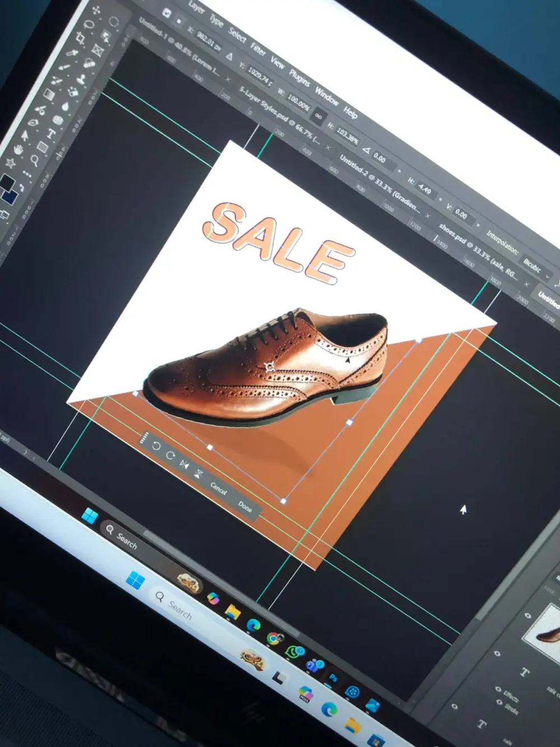Click the X position input field
The image size is (560, 747).
click(x=209, y=41)
